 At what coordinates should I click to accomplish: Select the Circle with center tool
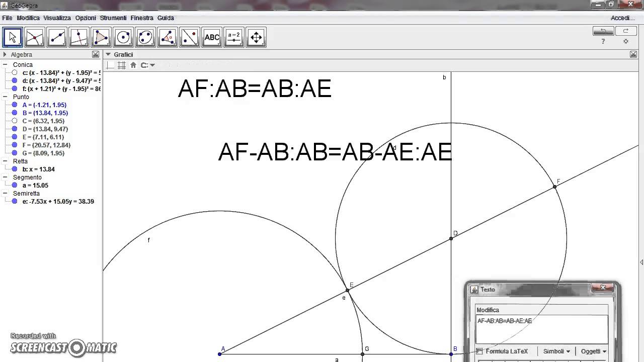(123, 37)
